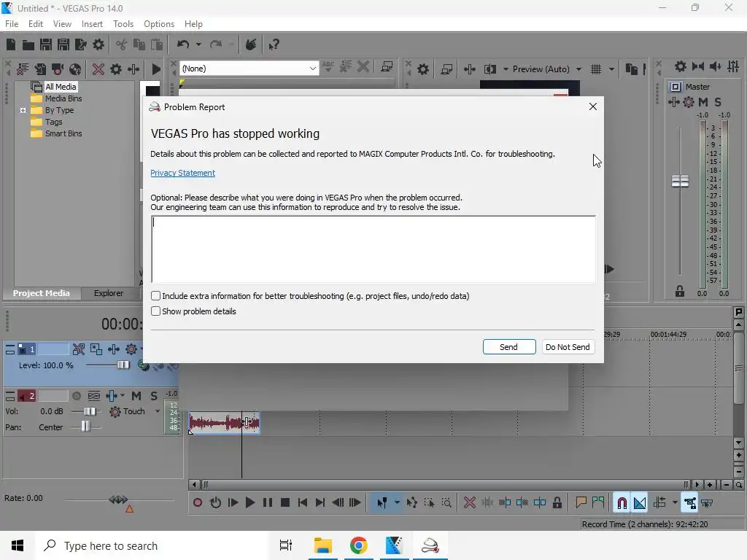Click the Lock event padlock icon

point(557,502)
